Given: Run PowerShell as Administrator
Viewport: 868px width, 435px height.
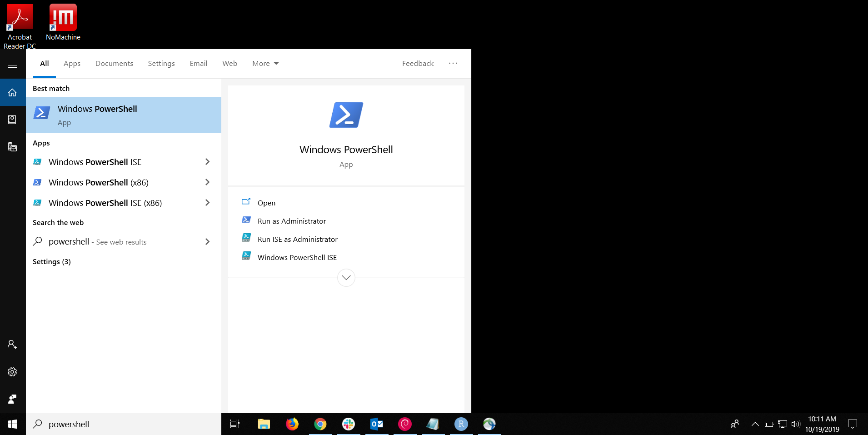Looking at the screenshot, I should click(291, 221).
